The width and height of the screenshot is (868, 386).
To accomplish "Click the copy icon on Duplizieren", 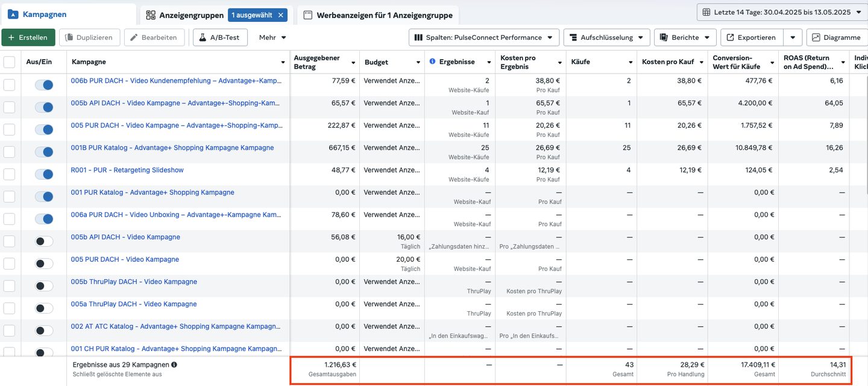I will point(68,37).
